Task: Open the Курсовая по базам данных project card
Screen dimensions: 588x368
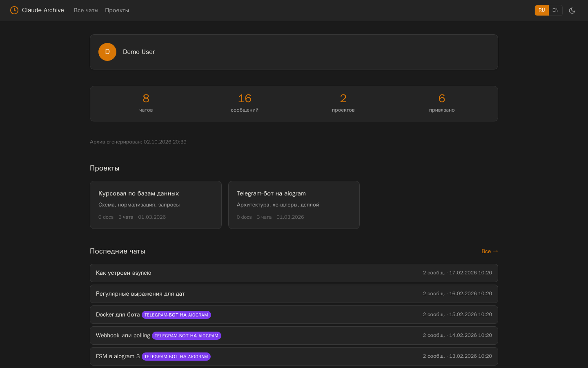Action: (156, 205)
